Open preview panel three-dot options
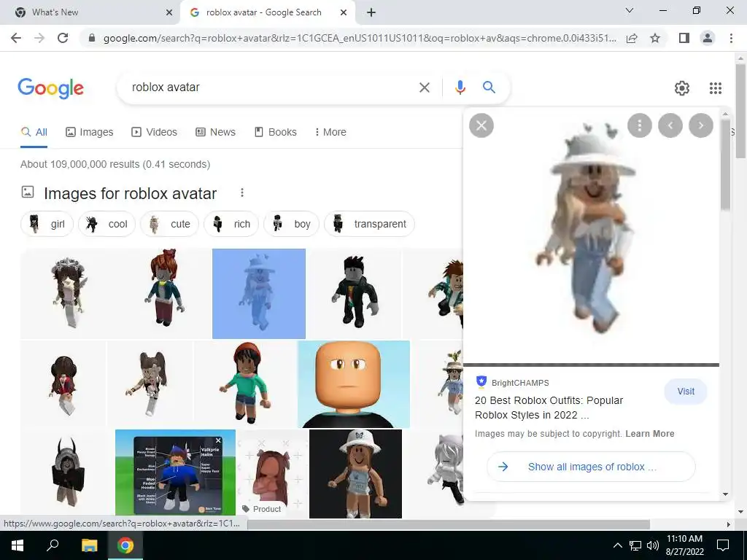 pyautogui.click(x=639, y=125)
